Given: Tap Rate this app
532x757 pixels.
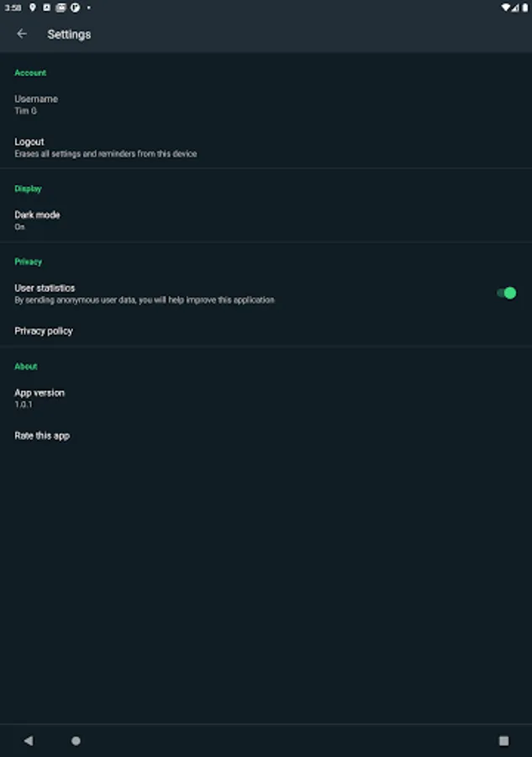Looking at the screenshot, I should (x=42, y=436).
